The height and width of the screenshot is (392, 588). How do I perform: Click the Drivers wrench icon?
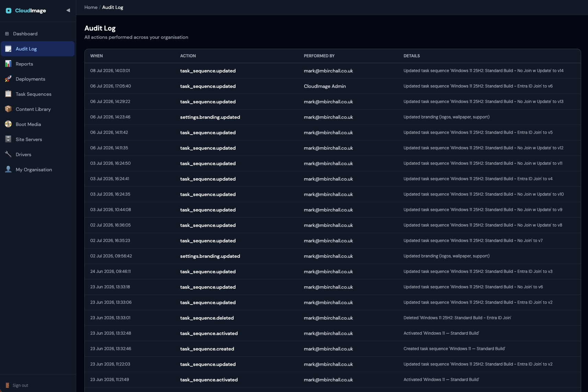pyautogui.click(x=8, y=154)
